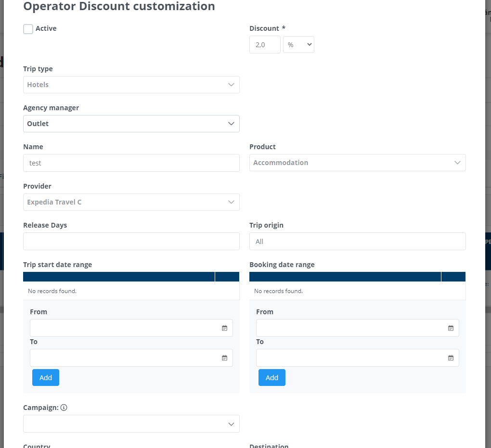Click the Discount value field
Screen dimensions: 491x448
(264, 45)
